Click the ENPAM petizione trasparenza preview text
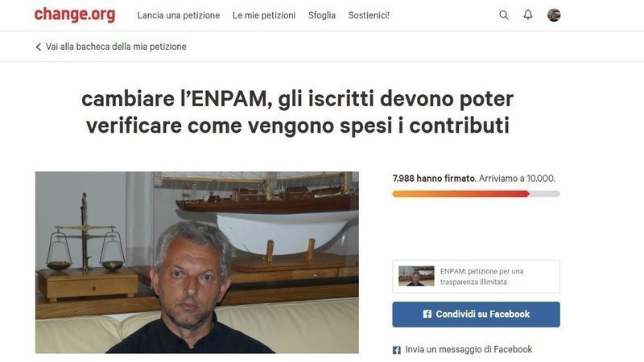 pos(481,277)
